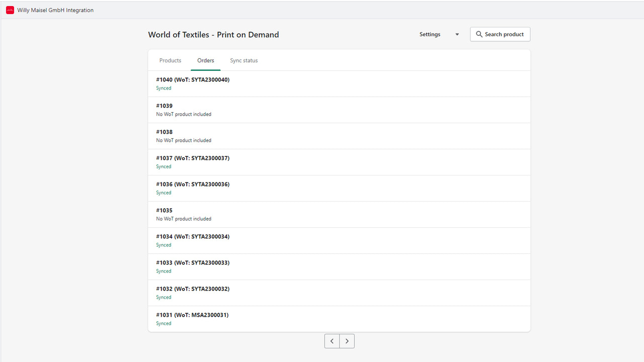644x362 pixels.
Task: Open order #1034 (WoT: SYTA2300034)
Action: [339, 241]
